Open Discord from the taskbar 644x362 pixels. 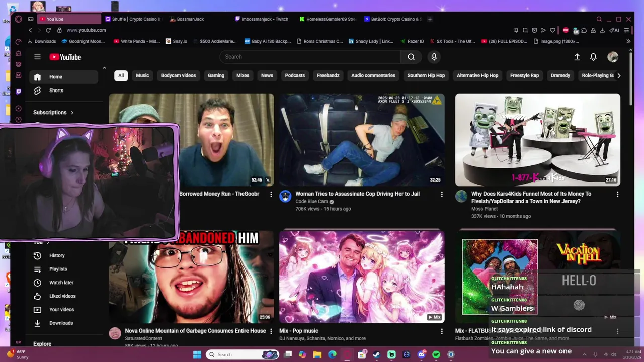421,354
